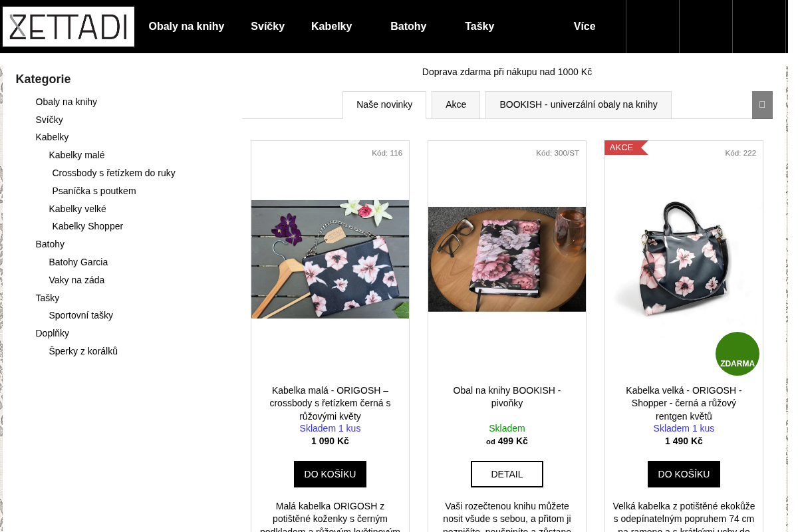Click the small gray icon beside product tabs

point(762,105)
